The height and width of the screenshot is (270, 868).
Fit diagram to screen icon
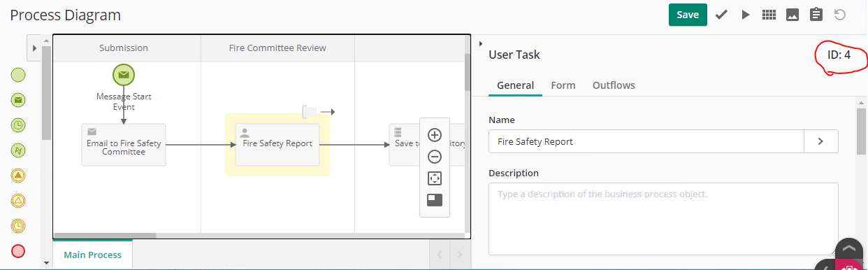tap(434, 178)
